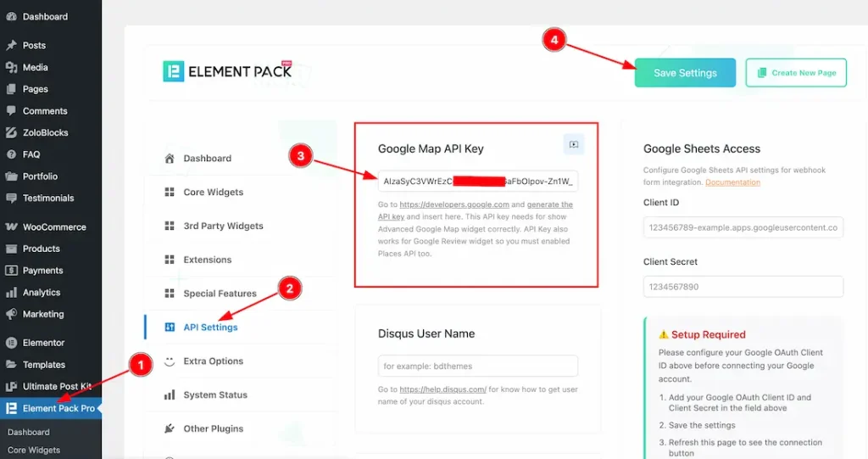The width and height of the screenshot is (868, 459).
Task: Click the Google Sheets Access heading
Action: 701,148
